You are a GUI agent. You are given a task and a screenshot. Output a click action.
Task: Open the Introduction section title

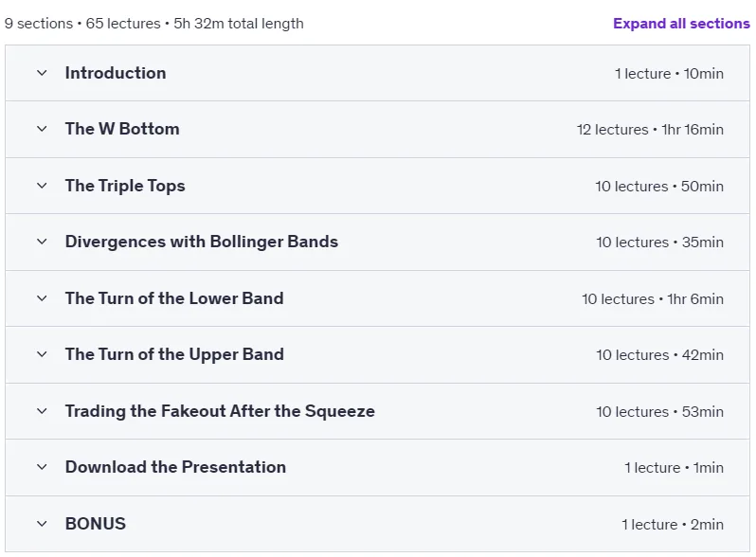pos(116,73)
